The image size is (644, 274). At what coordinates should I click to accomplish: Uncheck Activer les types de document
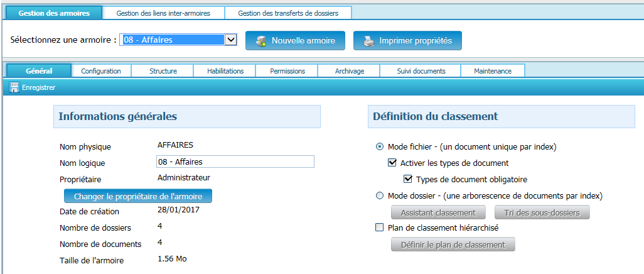393,163
